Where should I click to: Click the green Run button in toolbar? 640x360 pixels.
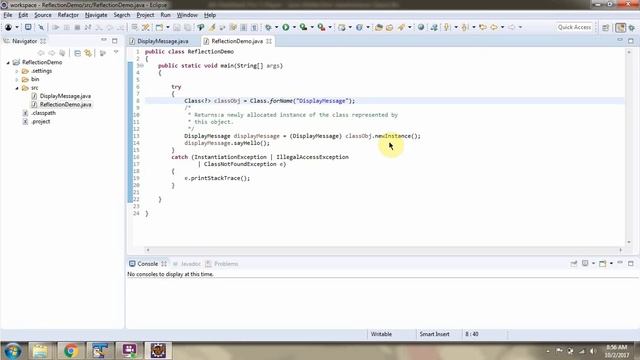(x=286, y=27)
